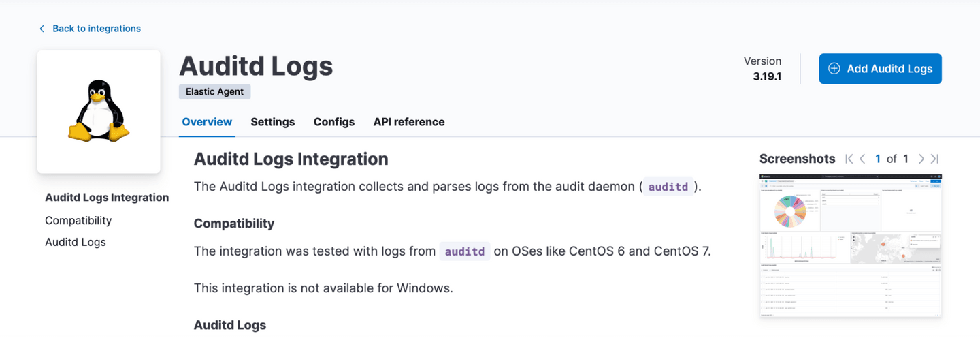Viewport: 980px width, 338px height.
Task: Navigate to Auditd Logs Integration in sidebar
Action: (107, 198)
